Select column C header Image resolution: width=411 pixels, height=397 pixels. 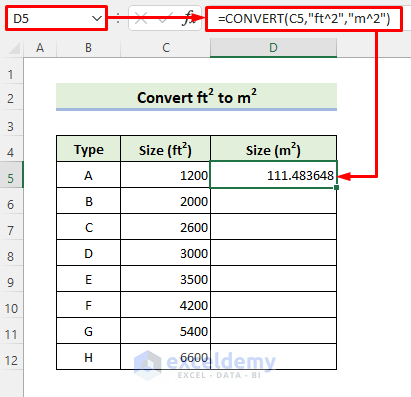(x=166, y=48)
